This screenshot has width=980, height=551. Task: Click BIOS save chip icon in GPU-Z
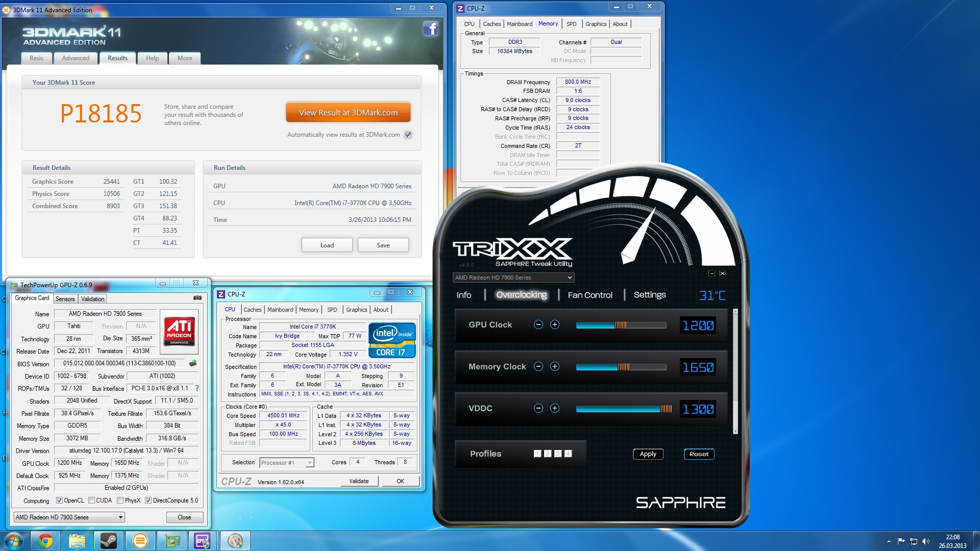click(193, 363)
